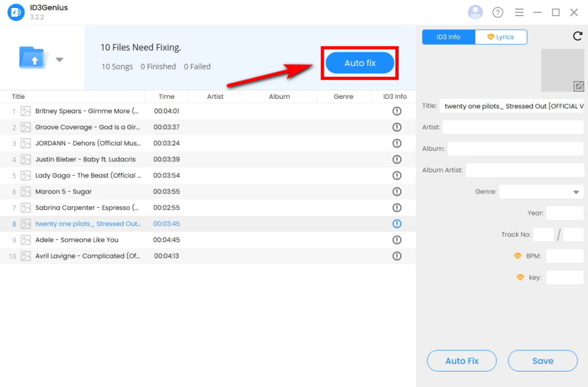Viewport: 588px width, 387px height.
Task: Click the highlighted Auto fix button
Action: pos(359,63)
